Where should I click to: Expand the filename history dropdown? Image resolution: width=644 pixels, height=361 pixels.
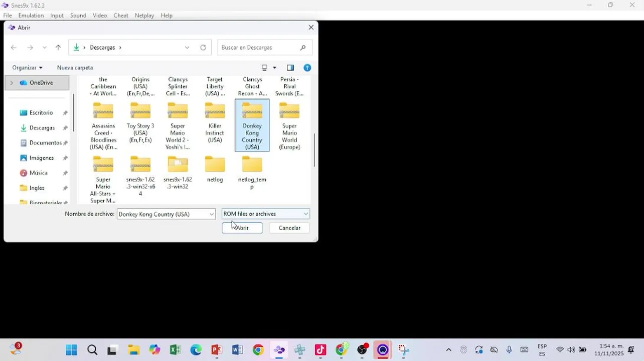coord(211,214)
